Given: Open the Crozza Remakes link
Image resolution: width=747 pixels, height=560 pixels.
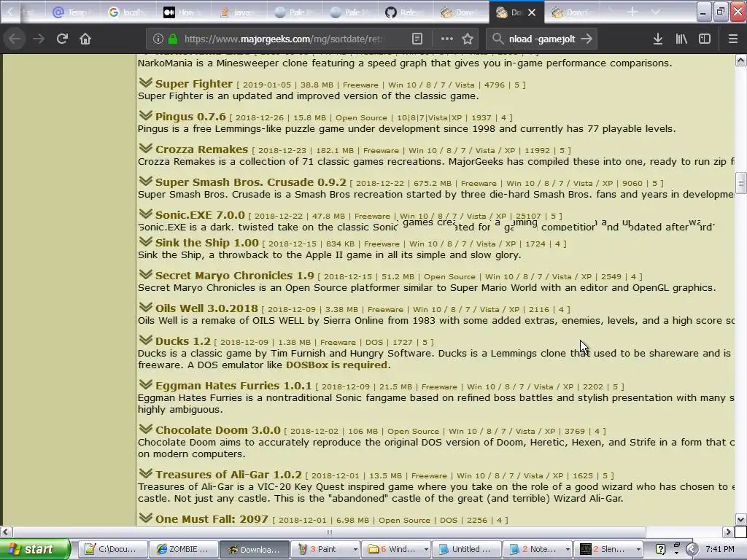Looking at the screenshot, I should tap(201, 149).
